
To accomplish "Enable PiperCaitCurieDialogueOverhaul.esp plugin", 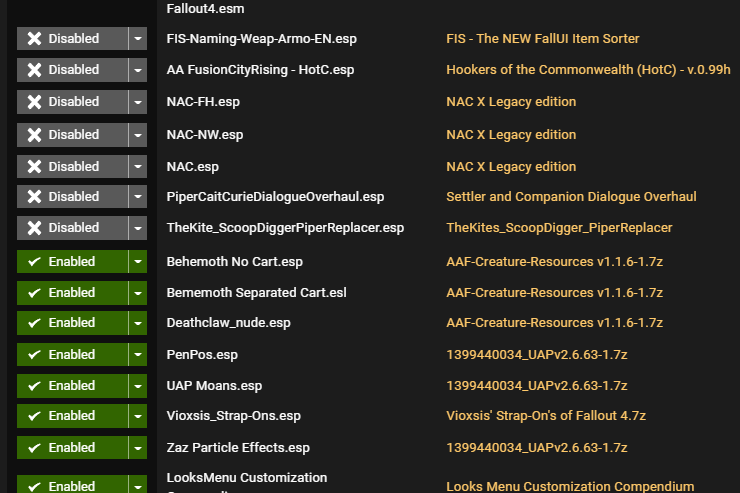I will (x=72, y=197).
